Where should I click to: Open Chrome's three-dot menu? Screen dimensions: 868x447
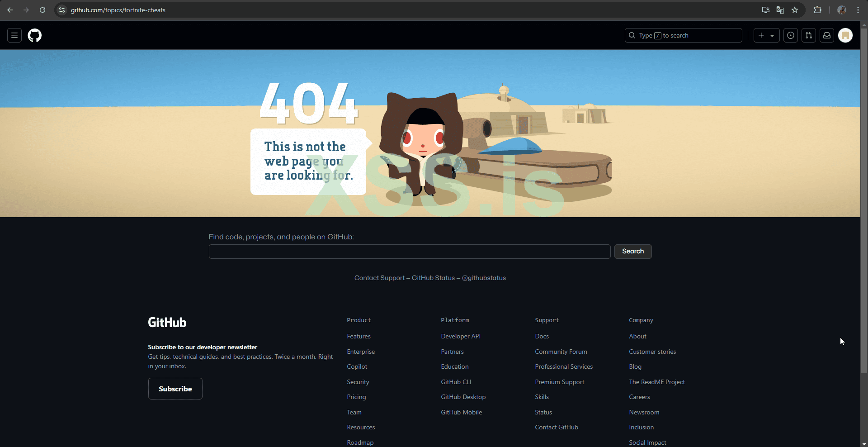click(x=858, y=10)
